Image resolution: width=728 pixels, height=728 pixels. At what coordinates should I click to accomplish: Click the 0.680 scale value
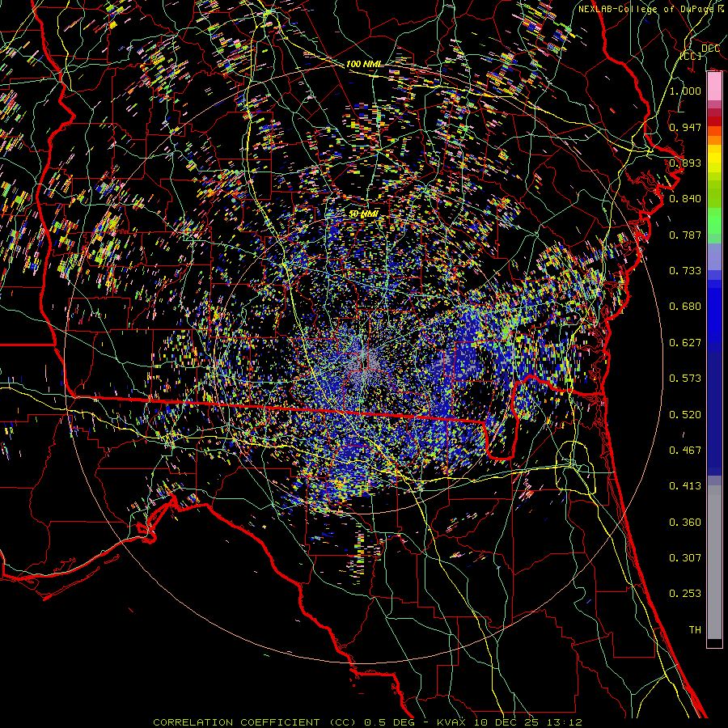pos(685,306)
